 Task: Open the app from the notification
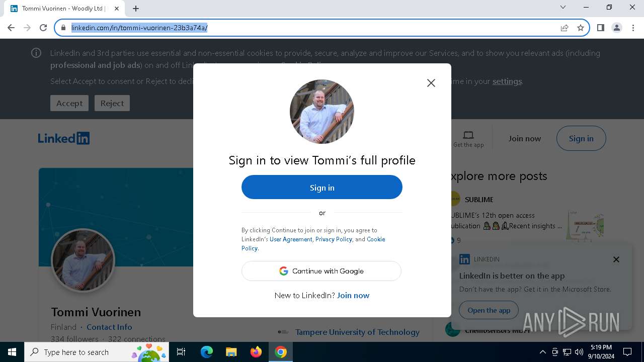489,310
